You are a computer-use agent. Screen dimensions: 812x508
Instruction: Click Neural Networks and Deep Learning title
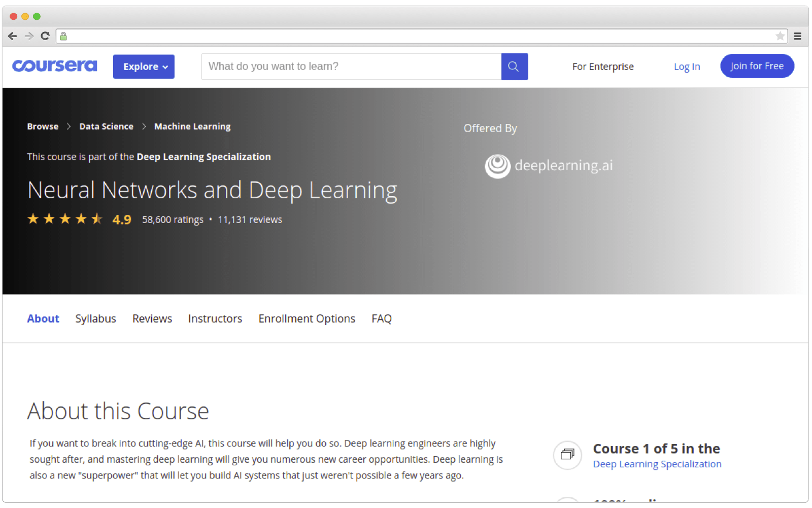click(212, 191)
